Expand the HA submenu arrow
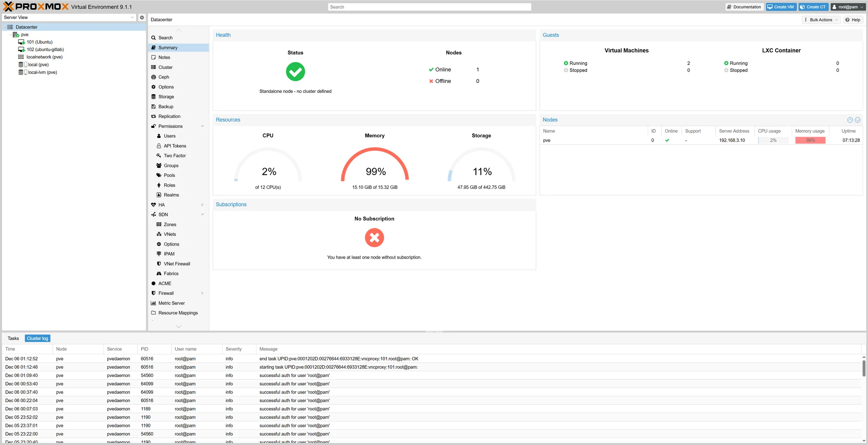 coord(202,205)
